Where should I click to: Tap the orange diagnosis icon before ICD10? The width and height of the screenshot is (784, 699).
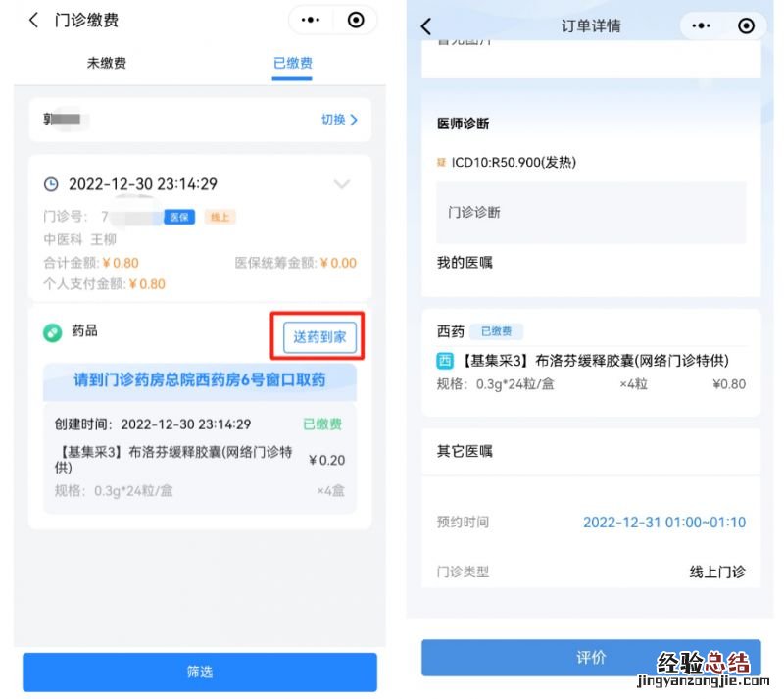(441, 162)
